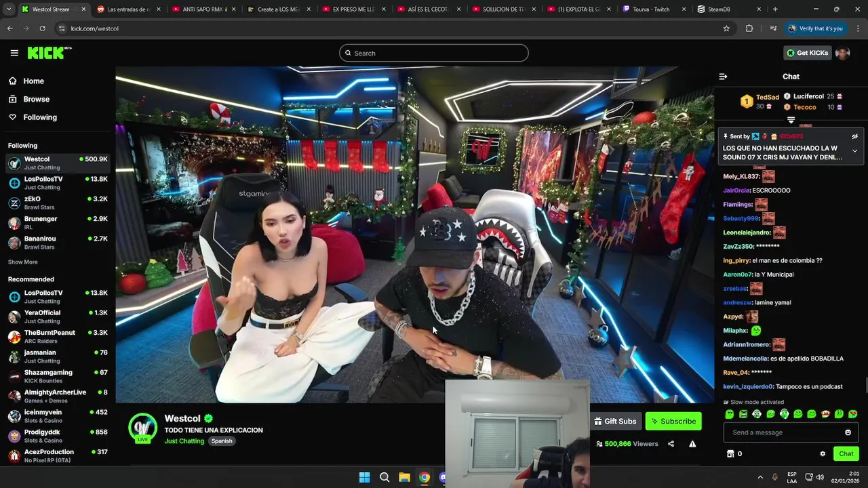
Task: Collapse the chat panel with the arrow icon
Action: 723,77
